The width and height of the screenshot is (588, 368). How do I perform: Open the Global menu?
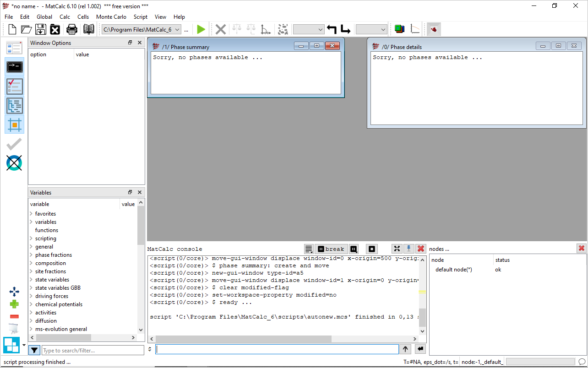[44, 17]
